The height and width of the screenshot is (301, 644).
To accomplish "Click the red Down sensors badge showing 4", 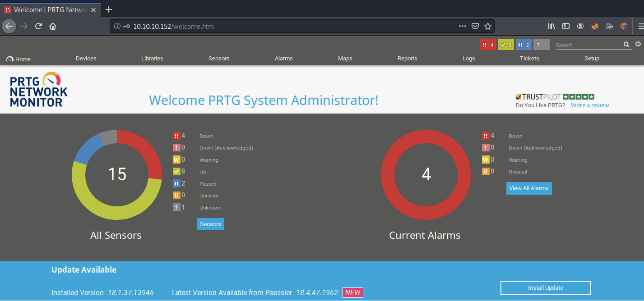I will click(488, 45).
